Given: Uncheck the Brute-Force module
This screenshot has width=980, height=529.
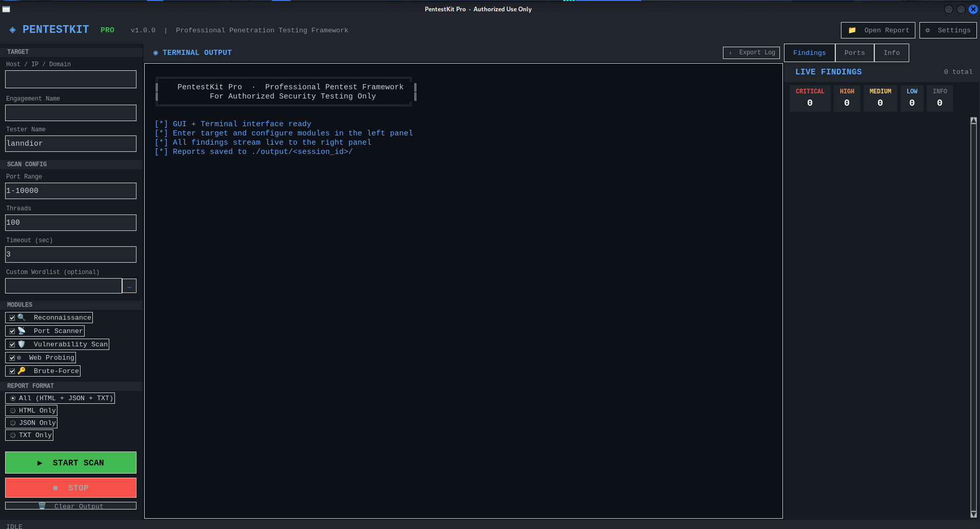Looking at the screenshot, I should (12, 371).
